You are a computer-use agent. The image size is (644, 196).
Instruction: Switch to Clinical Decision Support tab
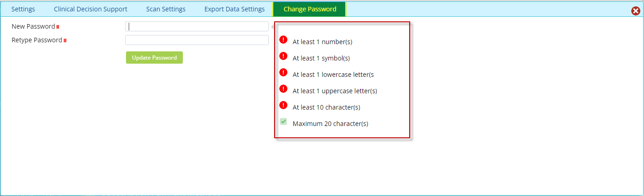pos(91,9)
